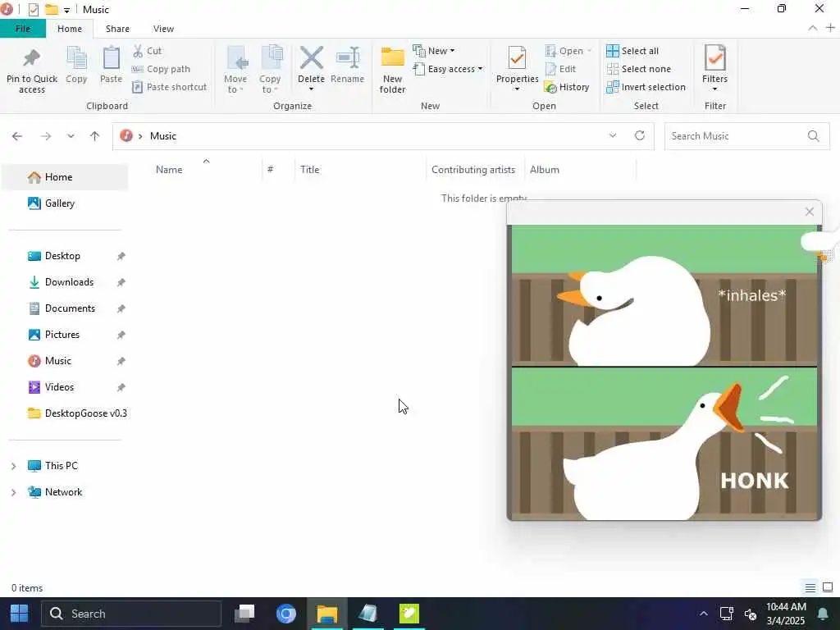The width and height of the screenshot is (840, 630).
Task: Sort by Contributing artists column
Action: pos(475,169)
